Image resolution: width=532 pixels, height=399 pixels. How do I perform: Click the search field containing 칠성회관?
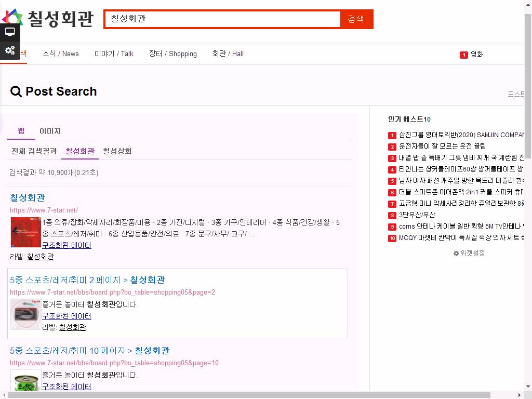[222, 19]
